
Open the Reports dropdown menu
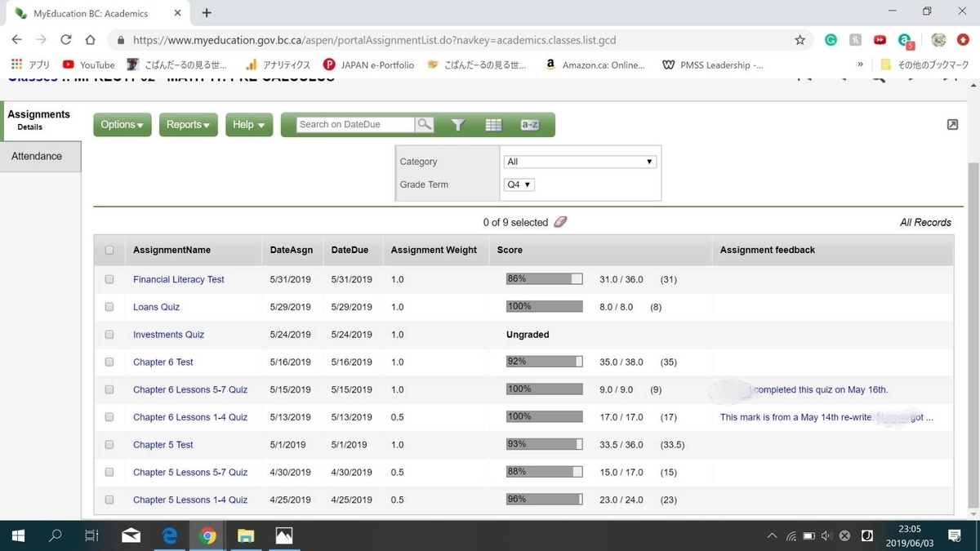pos(188,125)
